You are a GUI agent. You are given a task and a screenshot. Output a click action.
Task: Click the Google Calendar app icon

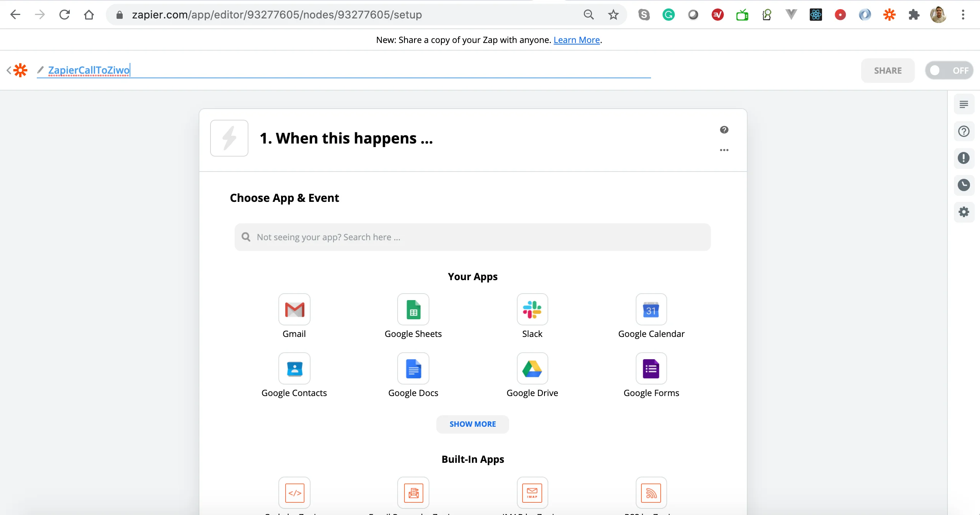pyautogui.click(x=651, y=309)
